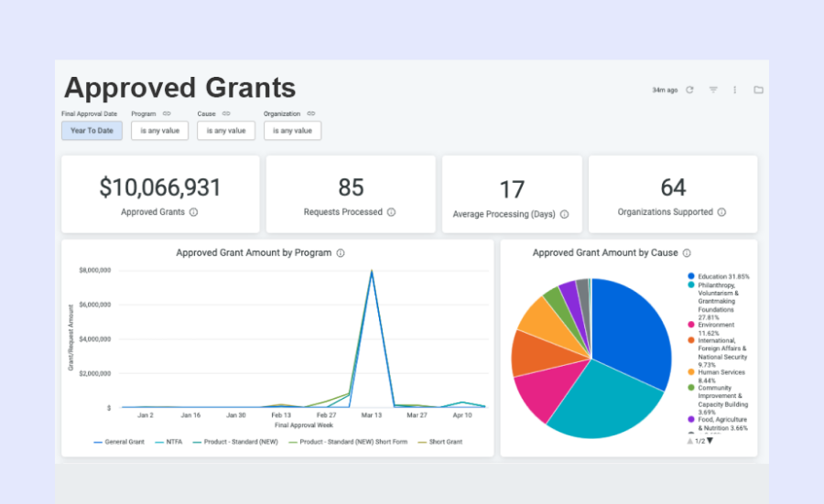Screen dimensions: 824x504
Task: Click the Approved Grants dashboard title
Action: pos(179,88)
